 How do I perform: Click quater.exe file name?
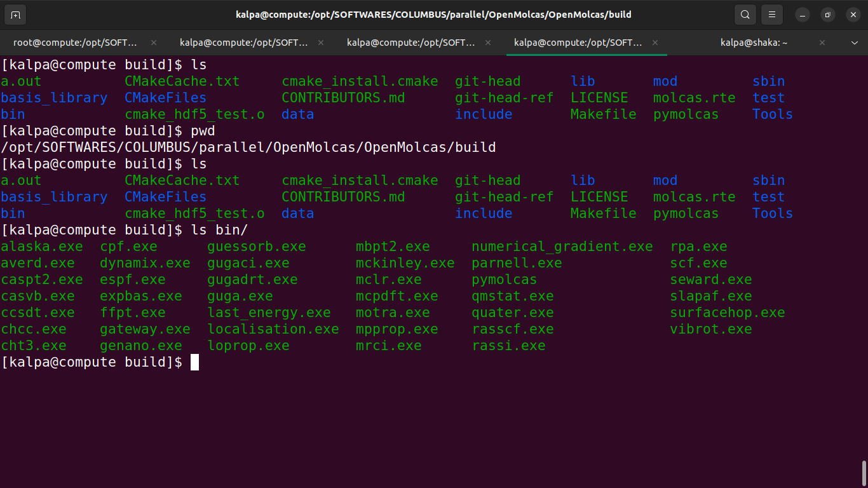coord(513,313)
